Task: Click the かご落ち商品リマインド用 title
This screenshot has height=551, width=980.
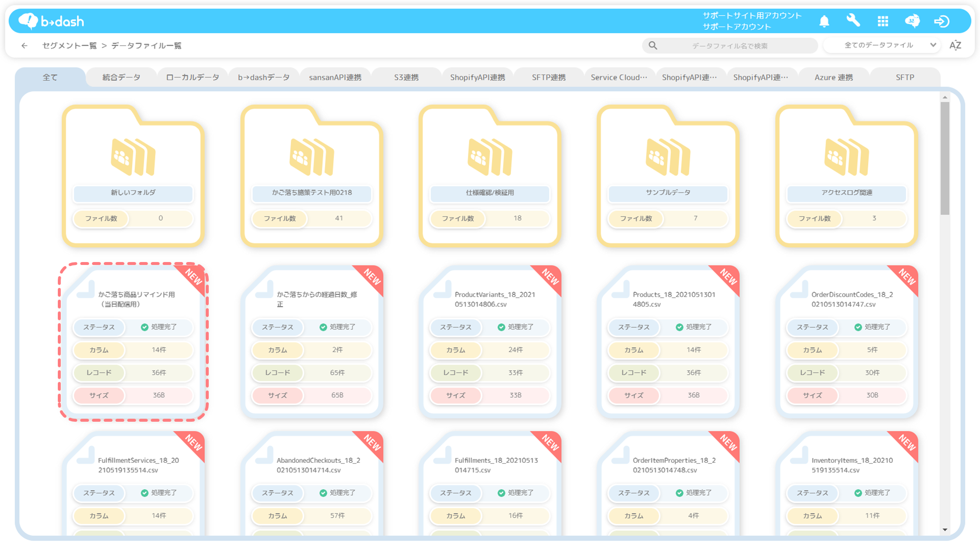Action: coord(137,299)
